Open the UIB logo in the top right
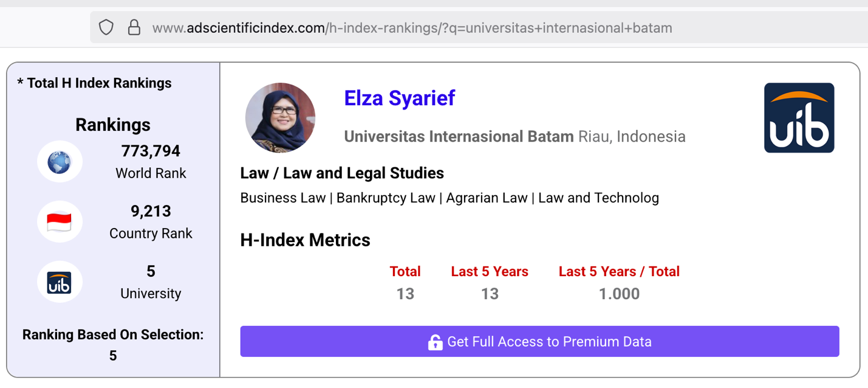This screenshot has height=388, width=868. [x=799, y=117]
